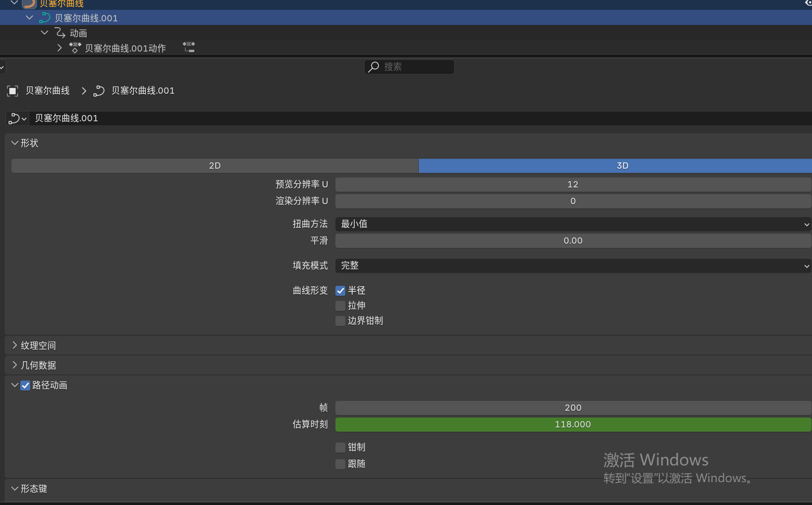
Task: Click the curve icon before 贝塞尔曲线.001 breadcrumb
Action: pyautogui.click(x=99, y=91)
